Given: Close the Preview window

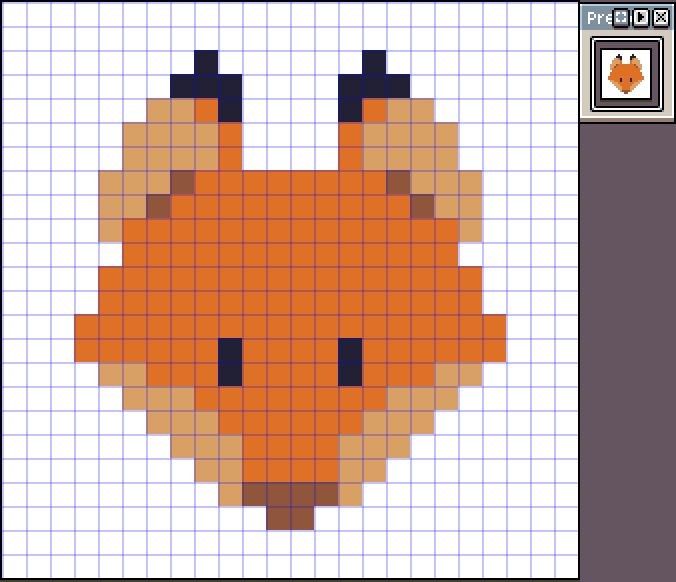Looking at the screenshot, I should pyautogui.click(x=661, y=18).
